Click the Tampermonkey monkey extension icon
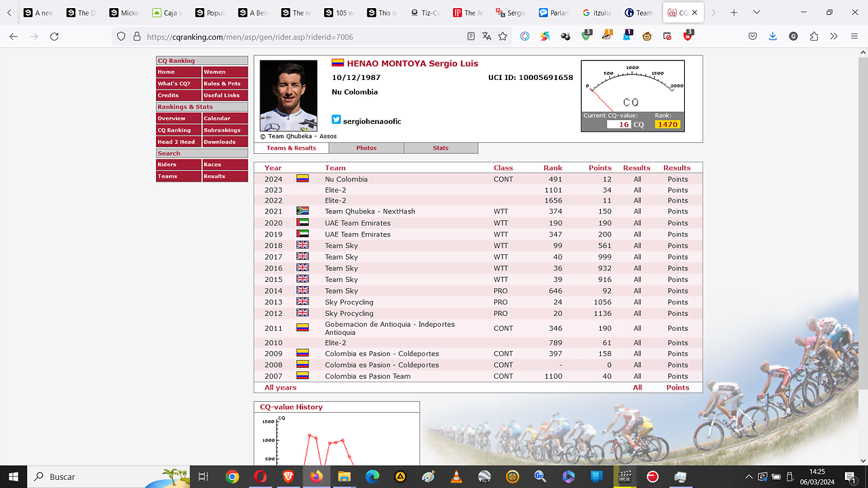The width and height of the screenshot is (868, 488). tap(647, 37)
